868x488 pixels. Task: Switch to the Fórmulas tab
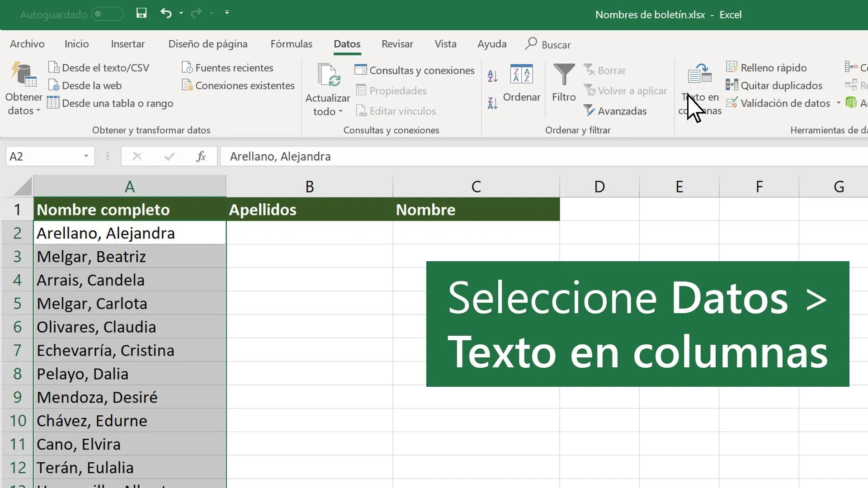(291, 44)
